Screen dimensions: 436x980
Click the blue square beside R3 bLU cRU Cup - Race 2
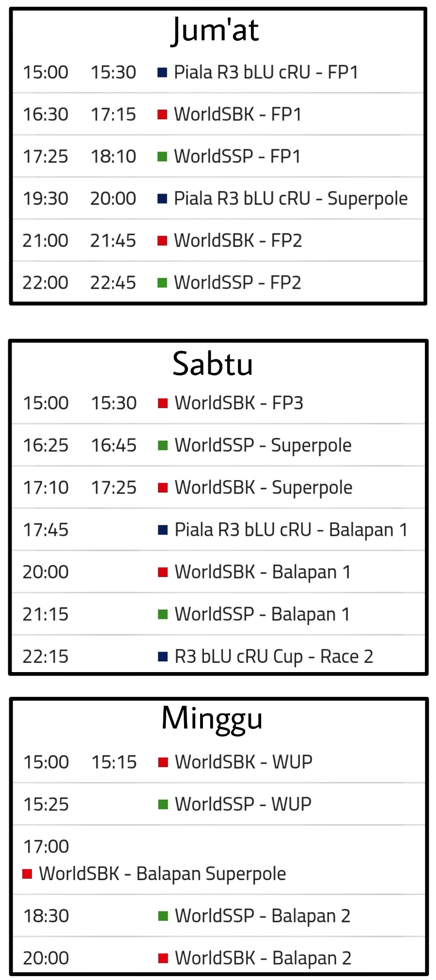pos(163,657)
